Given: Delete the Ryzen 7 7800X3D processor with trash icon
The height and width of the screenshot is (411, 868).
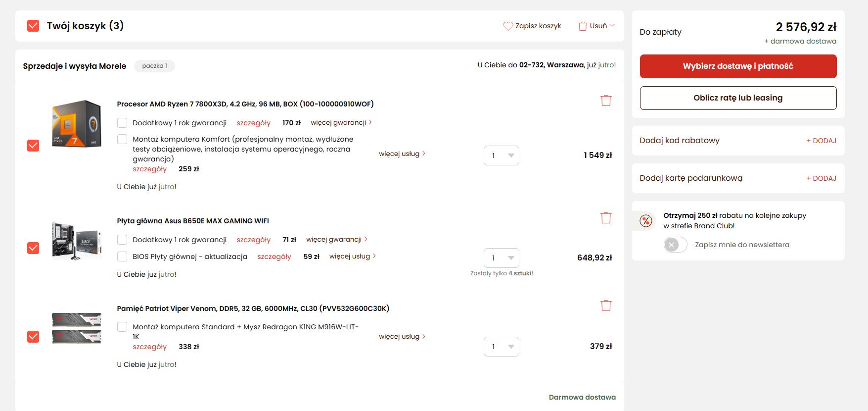Looking at the screenshot, I should (x=606, y=101).
